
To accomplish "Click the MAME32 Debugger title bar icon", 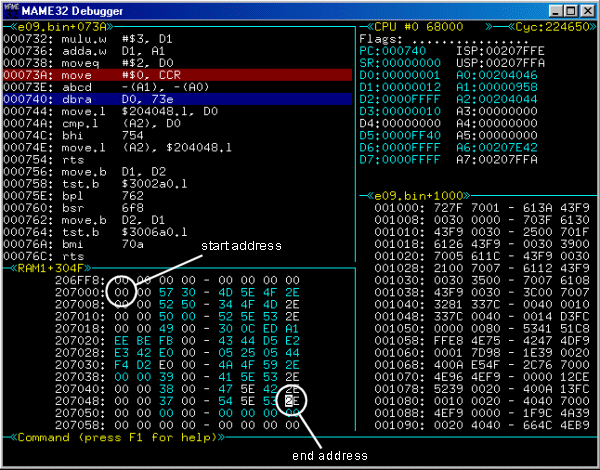I will (12, 10).
